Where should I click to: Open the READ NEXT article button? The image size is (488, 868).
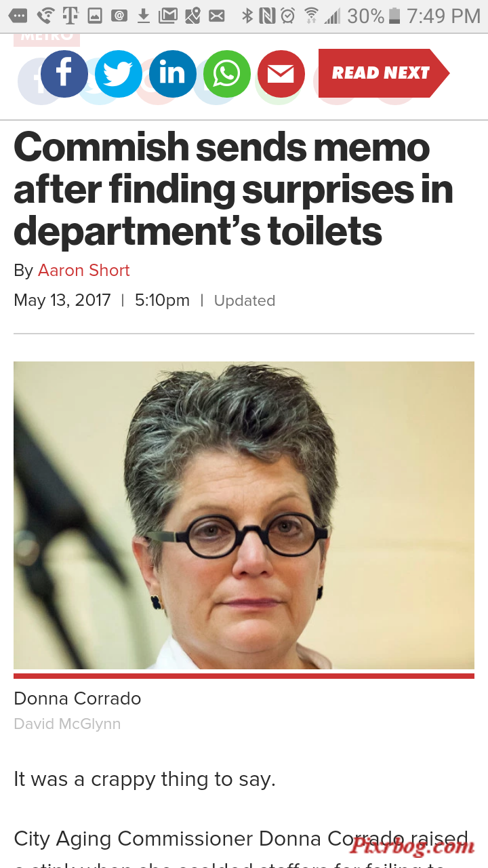tap(384, 73)
